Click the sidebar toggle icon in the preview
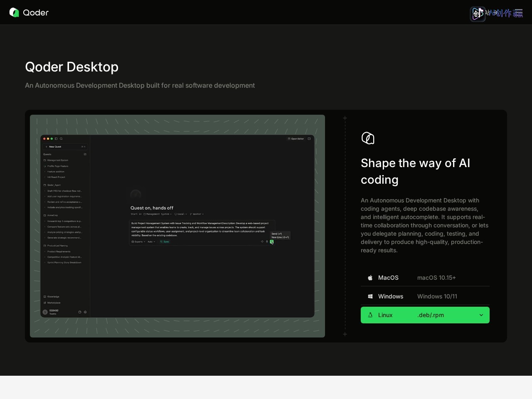The image size is (532, 399). tap(56, 139)
